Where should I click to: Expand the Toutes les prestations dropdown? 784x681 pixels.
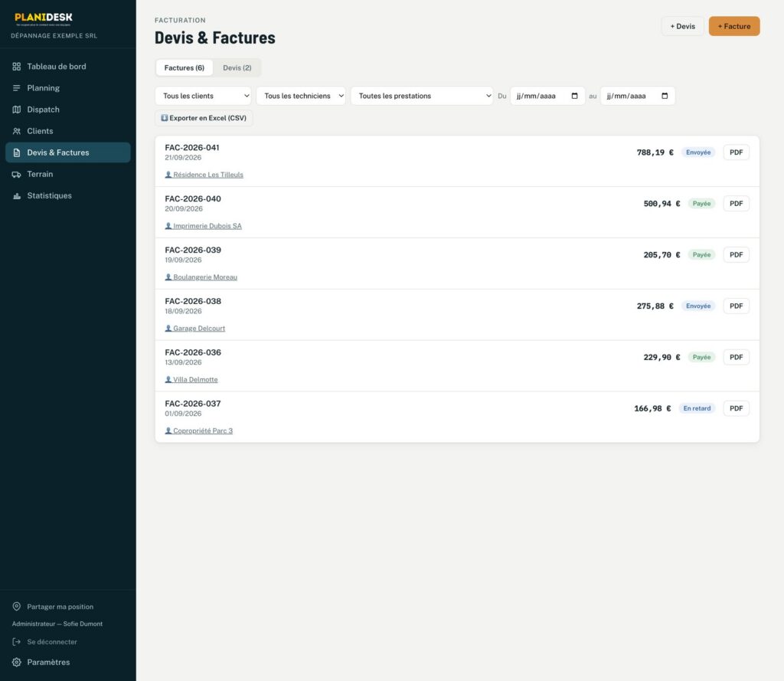pyautogui.click(x=422, y=96)
